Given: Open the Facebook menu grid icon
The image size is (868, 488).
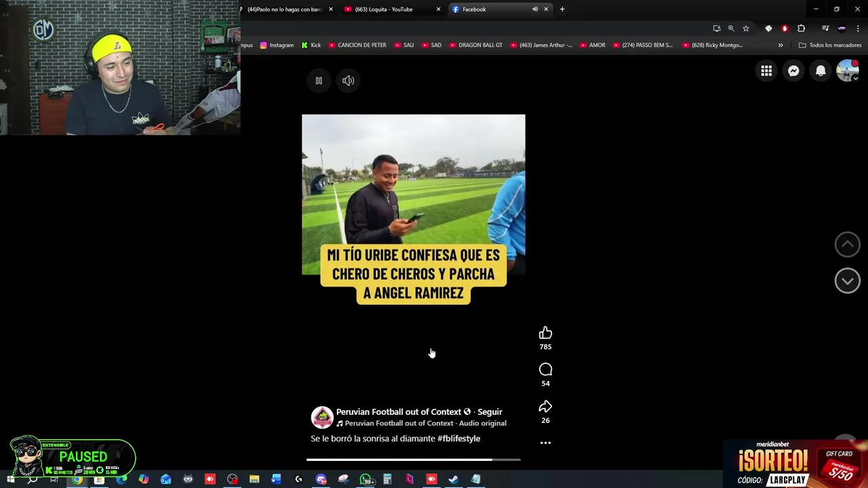Looking at the screenshot, I should [766, 70].
